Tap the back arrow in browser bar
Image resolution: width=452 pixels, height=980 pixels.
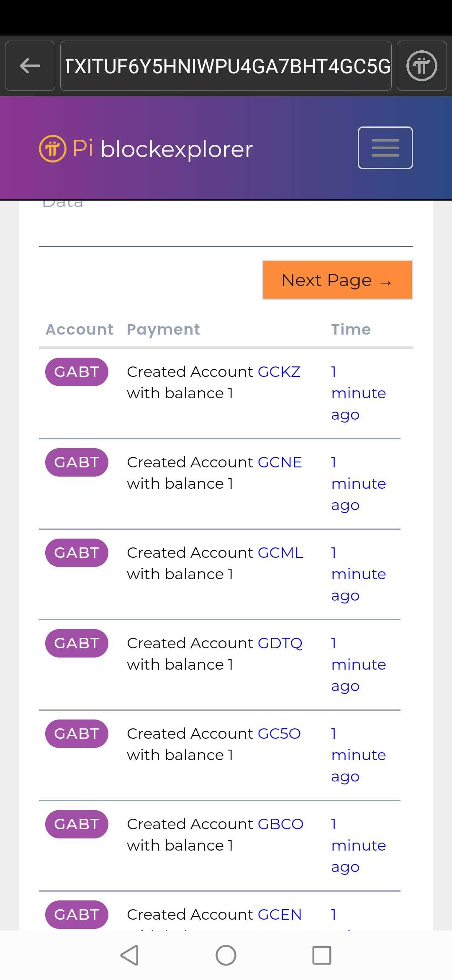click(30, 66)
